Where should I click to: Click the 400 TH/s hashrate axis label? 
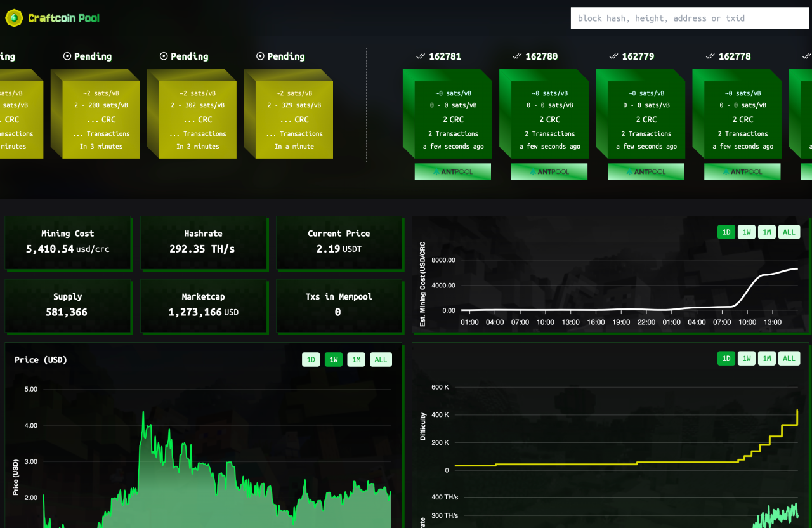click(x=445, y=497)
